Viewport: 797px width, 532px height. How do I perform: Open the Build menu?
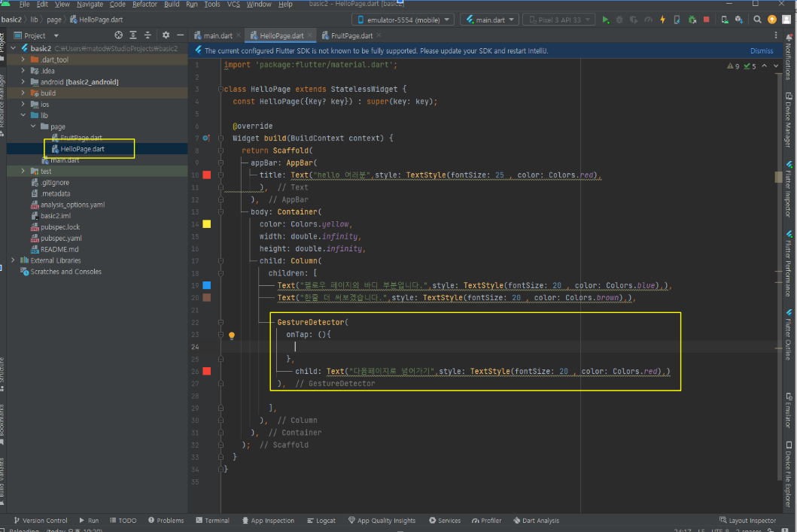(x=172, y=4)
